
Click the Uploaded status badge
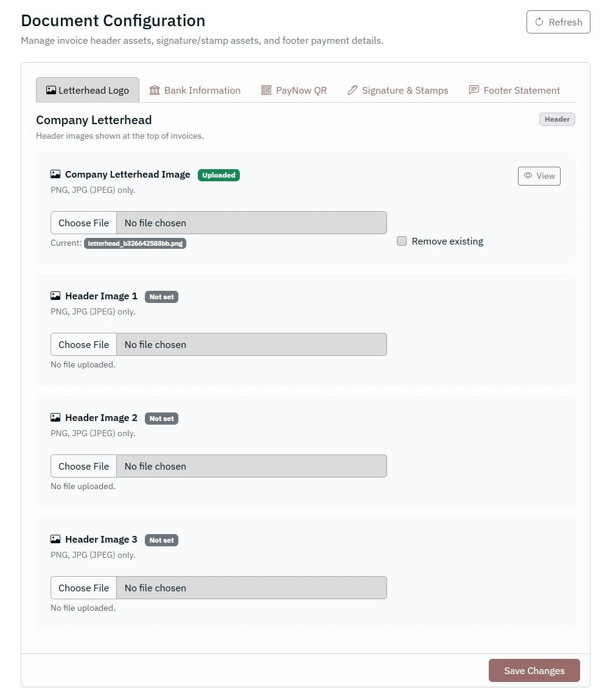point(219,175)
